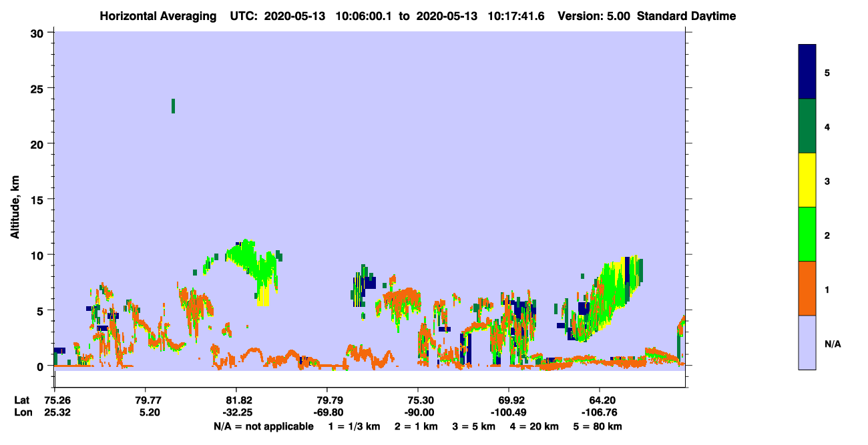The image size is (868, 445).
Task: Click the colorbar label "1"
Action: click(x=827, y=290)
